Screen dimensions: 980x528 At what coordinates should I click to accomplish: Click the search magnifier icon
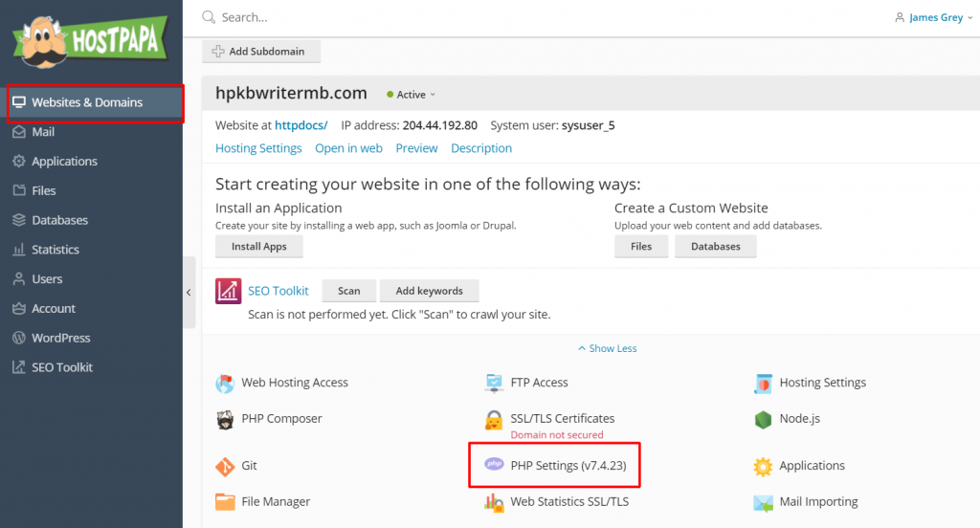209,17
